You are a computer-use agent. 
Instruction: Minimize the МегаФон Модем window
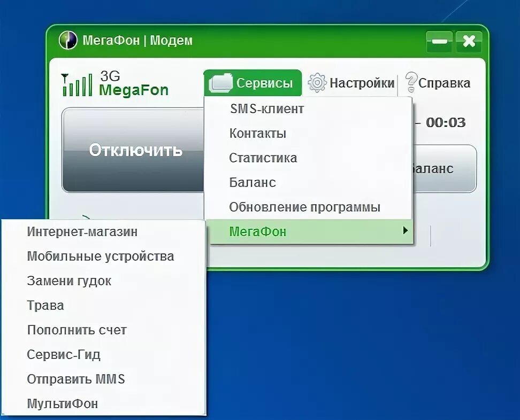[439, 41]
